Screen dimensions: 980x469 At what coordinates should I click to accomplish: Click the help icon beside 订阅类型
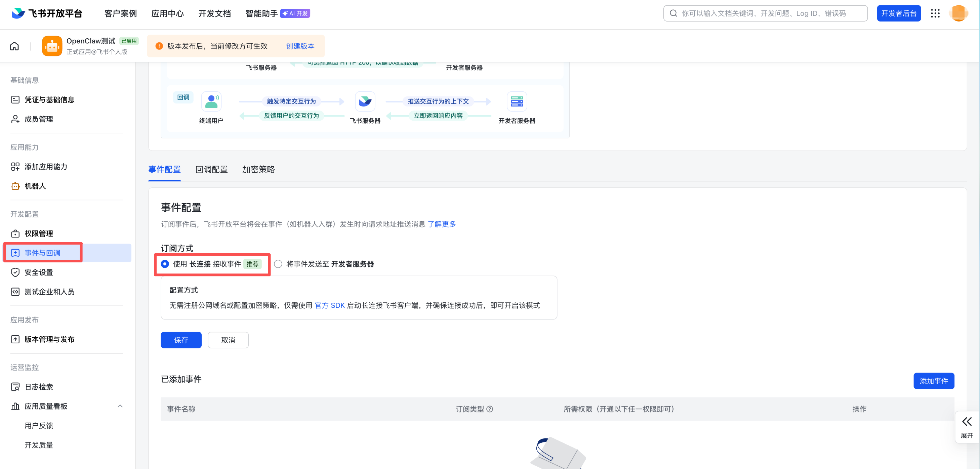[x=490, y=409]
